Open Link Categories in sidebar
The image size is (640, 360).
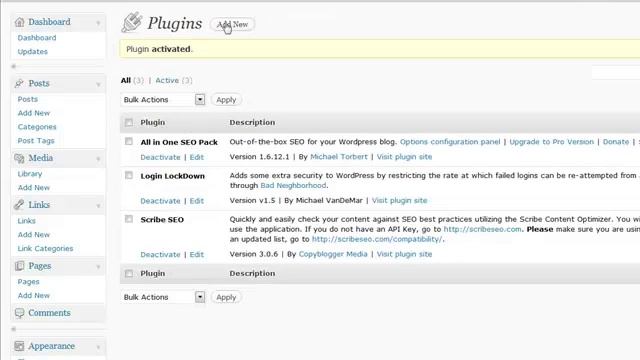45,249
